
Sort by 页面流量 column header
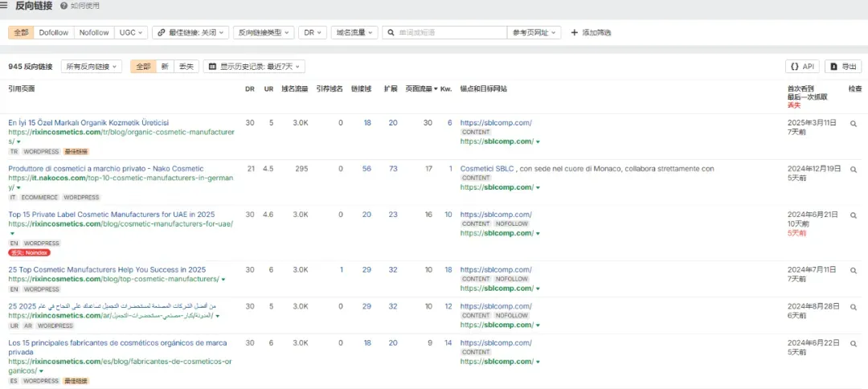[421, 88]
